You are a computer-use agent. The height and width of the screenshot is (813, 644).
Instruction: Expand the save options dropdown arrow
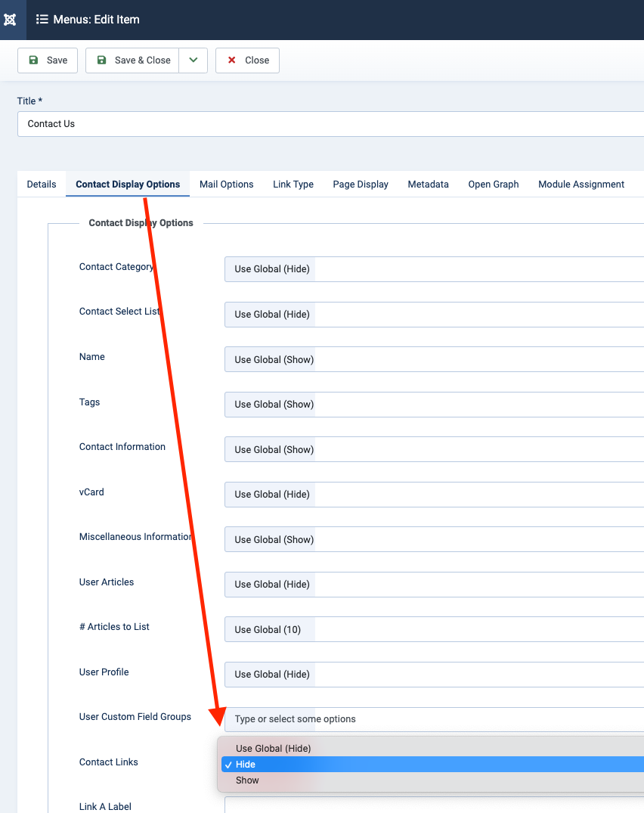(x=194, y=61)
